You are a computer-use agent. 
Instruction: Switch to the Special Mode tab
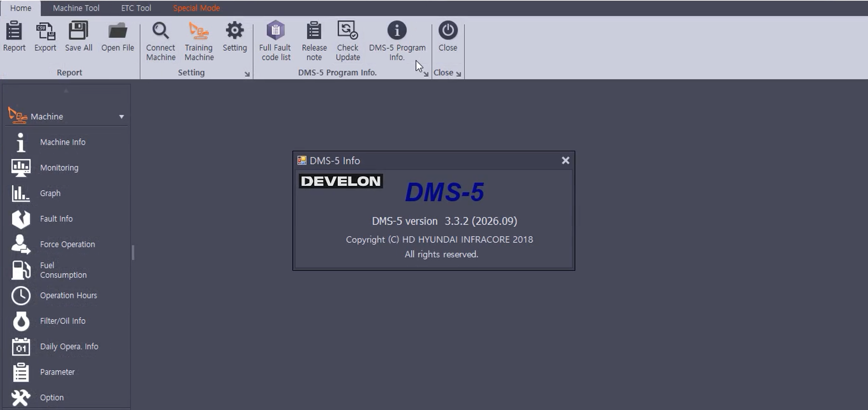(196, 8)
